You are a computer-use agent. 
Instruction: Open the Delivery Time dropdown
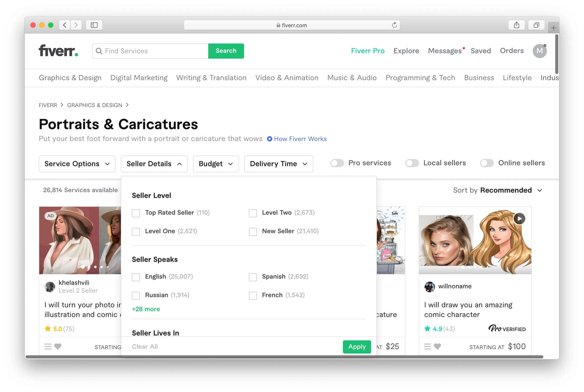pyautogui.click(x=279, y=164)
